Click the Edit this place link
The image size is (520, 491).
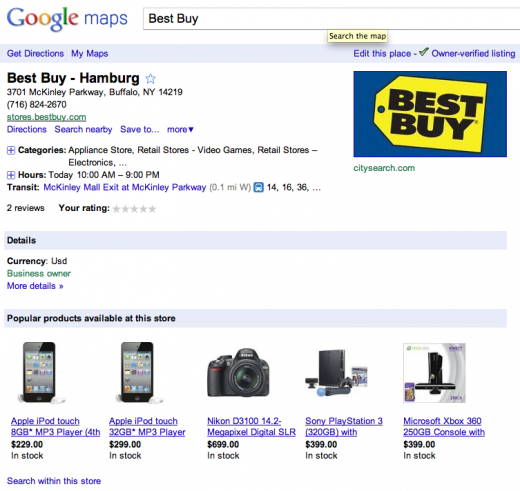(382, 53)
